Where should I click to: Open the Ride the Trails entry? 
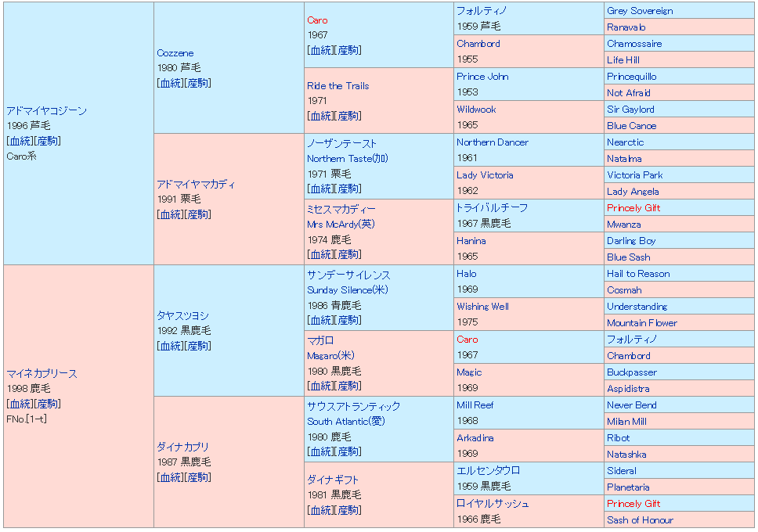pos(337,86)
